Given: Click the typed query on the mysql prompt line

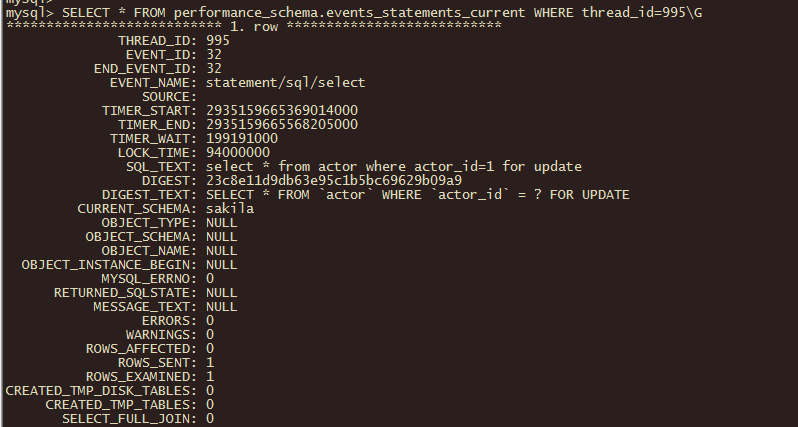Looking at the screenshot, I should 382,13.
